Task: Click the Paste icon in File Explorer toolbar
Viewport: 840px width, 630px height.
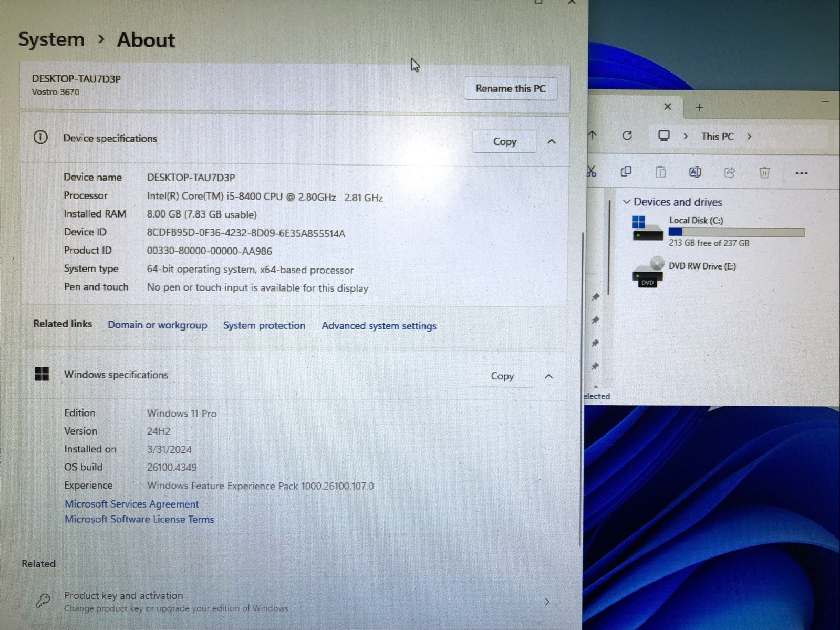Action: click(660, 172)
